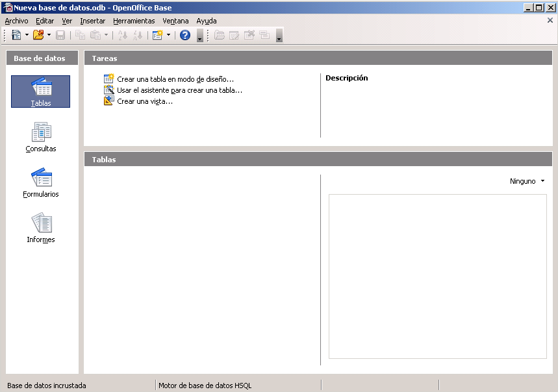Click the New document icon

point(16,35)
